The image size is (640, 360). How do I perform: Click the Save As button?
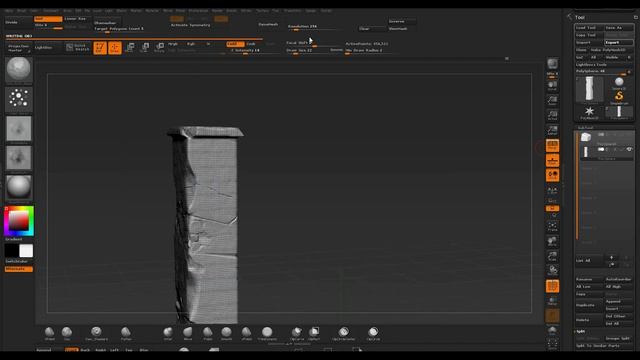[x=619, y=28]
